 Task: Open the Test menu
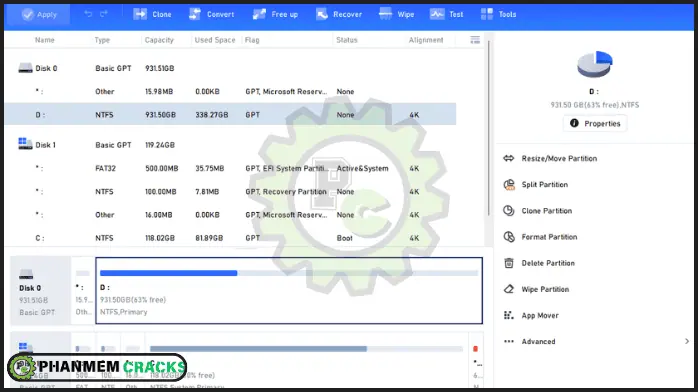click(446, 14)
